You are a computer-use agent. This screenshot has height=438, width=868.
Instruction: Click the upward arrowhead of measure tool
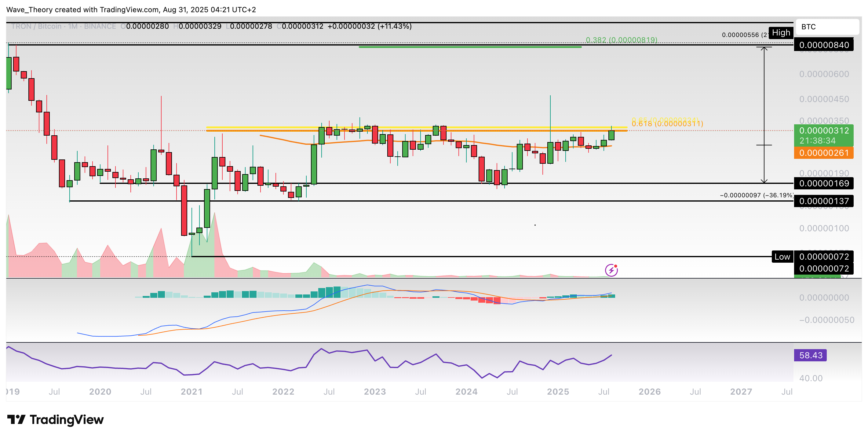click(764, 49)
